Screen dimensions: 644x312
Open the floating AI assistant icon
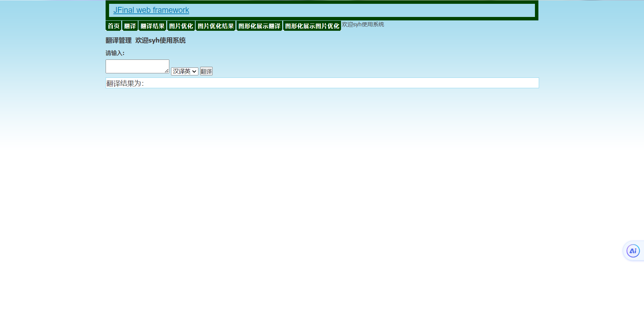[x=633, y=251]
